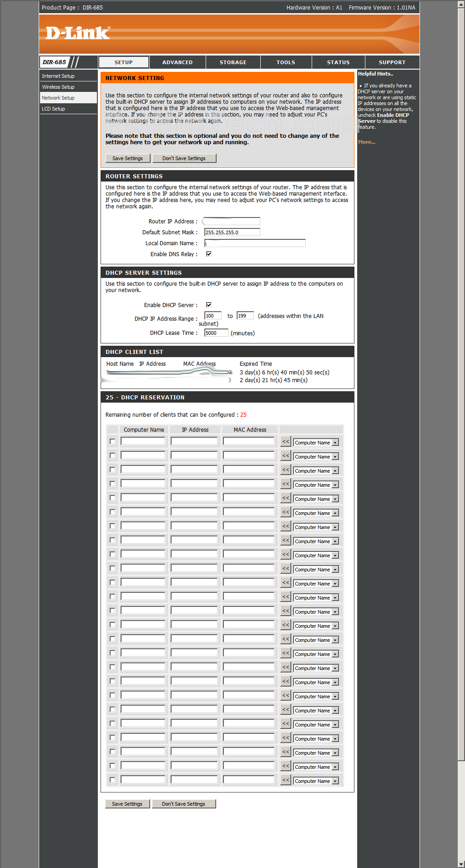The width and height of the screenshot is (465, 868).
Task: Open the STORAGE tab
Action: (233, 62)
